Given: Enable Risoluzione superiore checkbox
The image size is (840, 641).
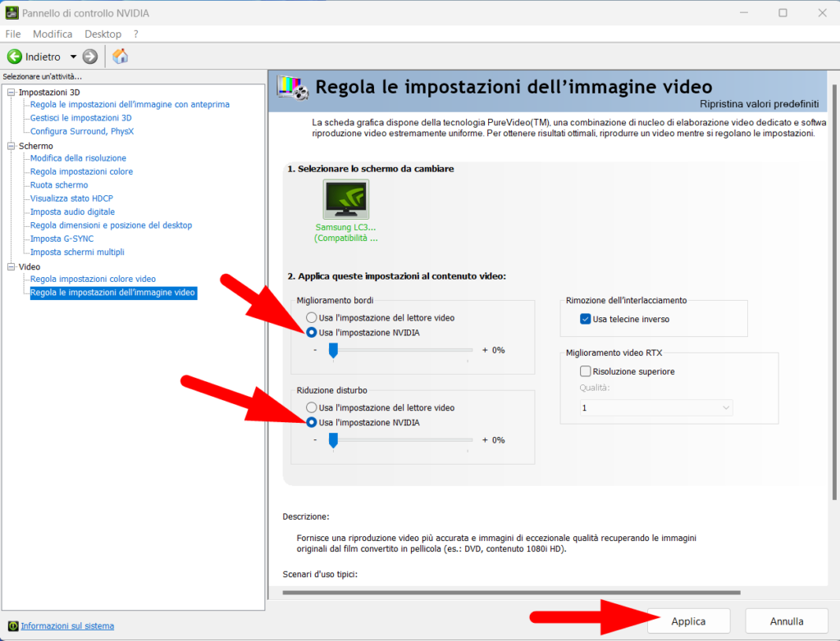Looking at the screenshot, I should pos(585,371).
